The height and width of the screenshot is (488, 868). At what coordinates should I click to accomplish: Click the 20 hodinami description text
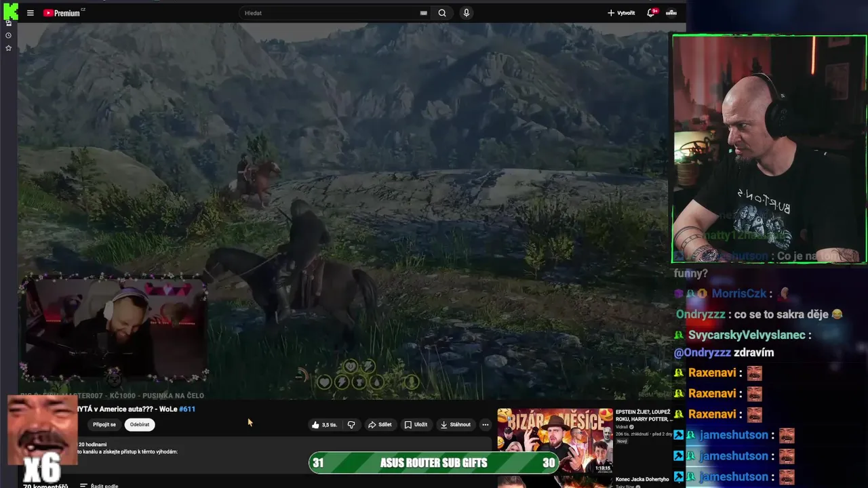coord(92,445)
